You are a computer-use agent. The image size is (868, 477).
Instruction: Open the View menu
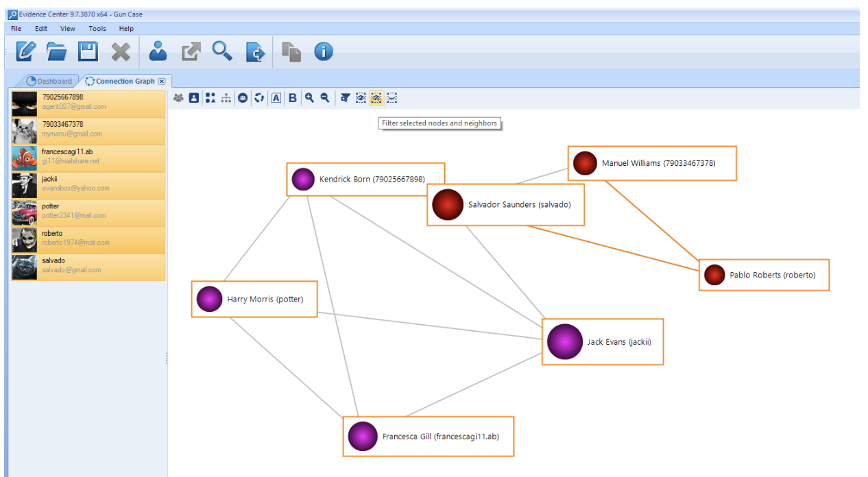[x=68, y=29]
